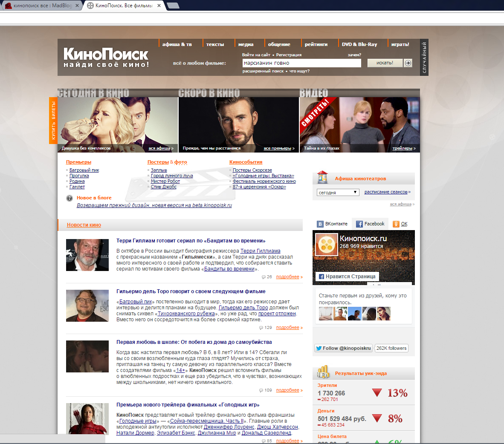Open the Мистер Робот posters link

[x=165, y=181]
